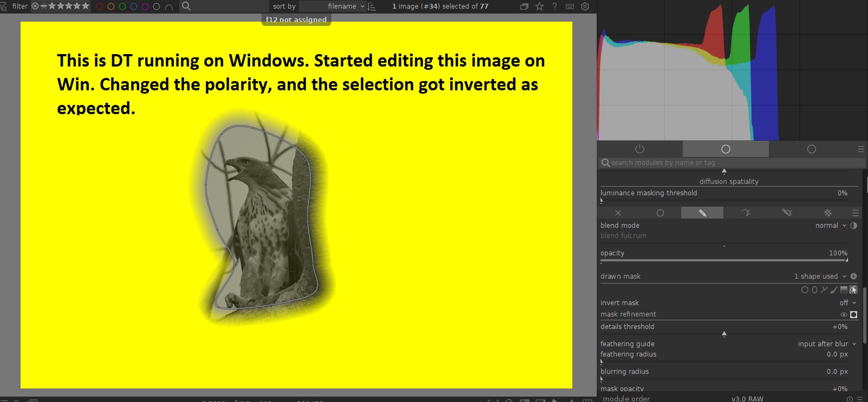868x402 pixels.
Task: Open the sort by filename dropdown
Action: tap(332, 6)
